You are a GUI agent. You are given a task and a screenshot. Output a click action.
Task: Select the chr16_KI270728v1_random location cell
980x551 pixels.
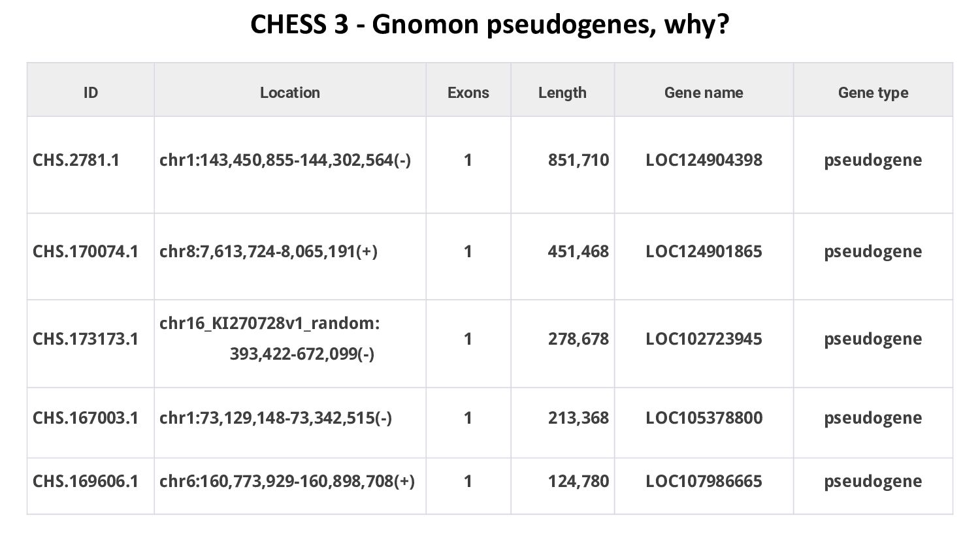click(290, 339)
